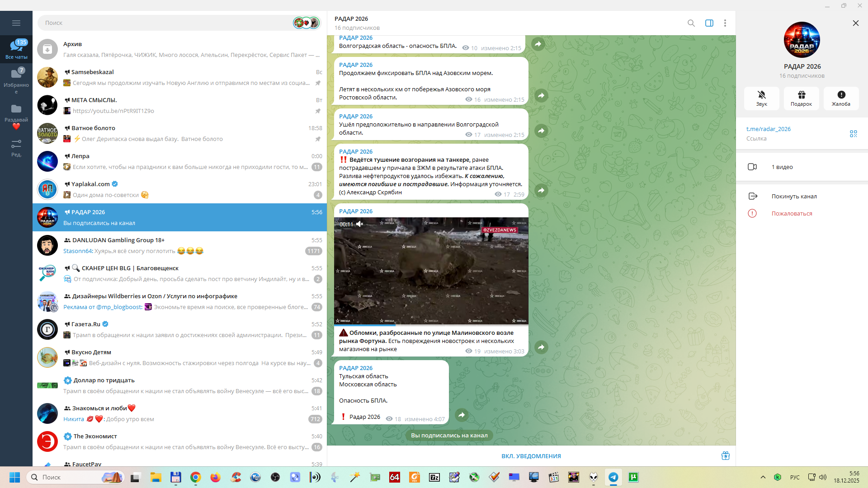Open three-dot channel options menu
This screenshot has width=868, height=488.
pyautogui.click(x=725, y=23)
